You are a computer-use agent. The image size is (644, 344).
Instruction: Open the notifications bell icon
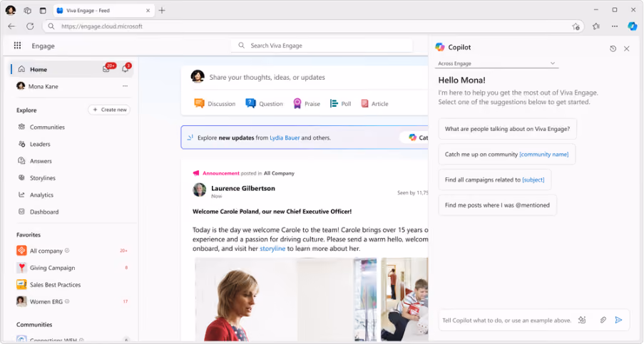click(125, 69)
